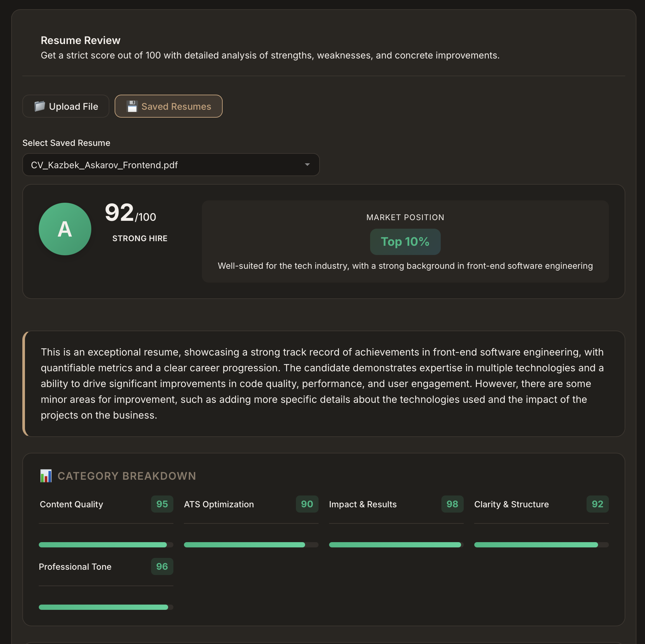Click the Top 10% market position badge
The height and width of the screenshot is (644, 645).
point(405,241)
